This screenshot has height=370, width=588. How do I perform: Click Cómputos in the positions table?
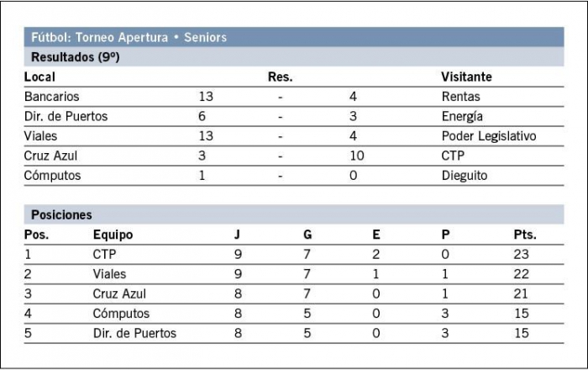(x=121, y=314)
